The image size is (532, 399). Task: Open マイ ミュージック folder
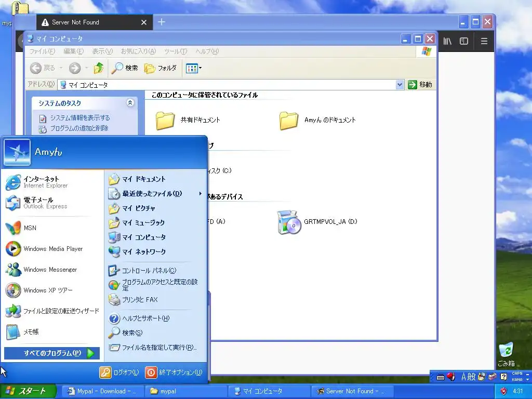155,222
